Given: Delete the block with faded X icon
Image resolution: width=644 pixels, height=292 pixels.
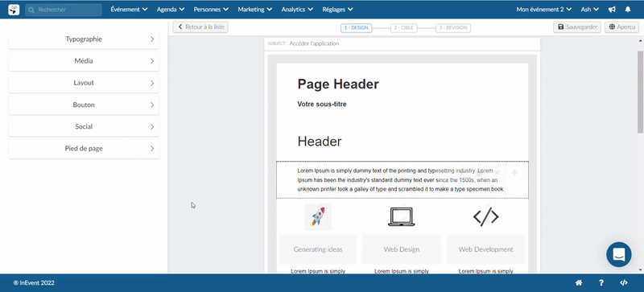Looking at the screenshot, I should point(497,173).
